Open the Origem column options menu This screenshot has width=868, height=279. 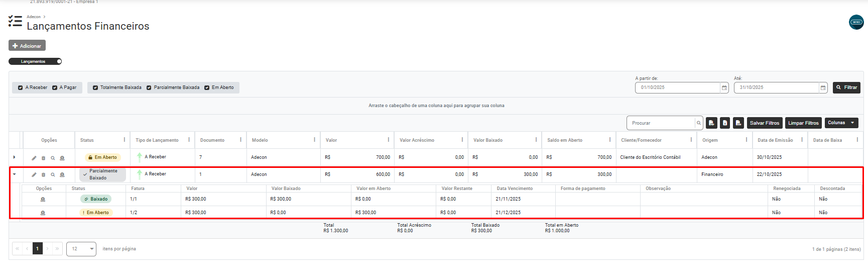747,140
